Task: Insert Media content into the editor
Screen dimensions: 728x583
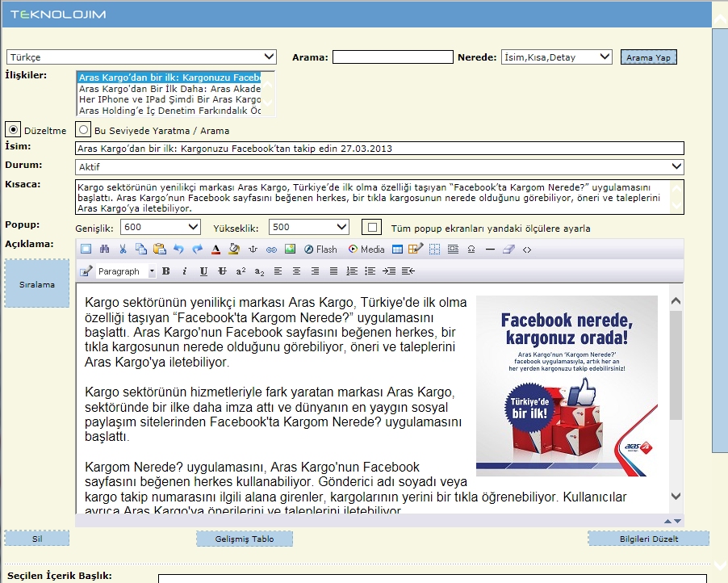Action: [x=366, y=250]
